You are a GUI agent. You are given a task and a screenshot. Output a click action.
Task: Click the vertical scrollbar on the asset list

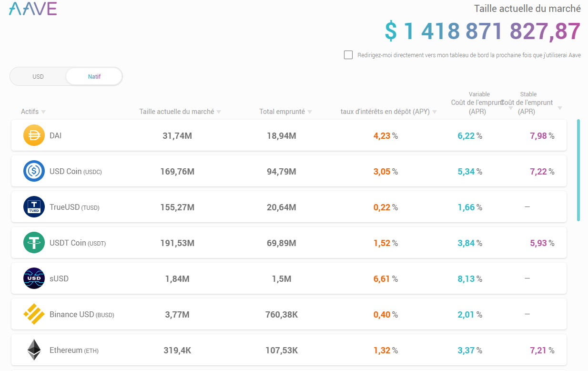click(578, 170)
